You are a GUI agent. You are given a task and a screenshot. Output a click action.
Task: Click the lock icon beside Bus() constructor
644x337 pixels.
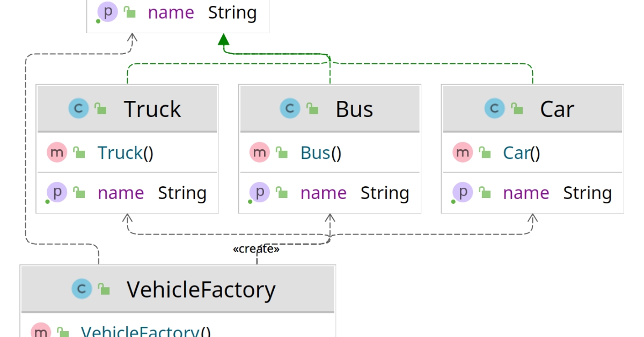pyautogui.click(x=282, y=152)
